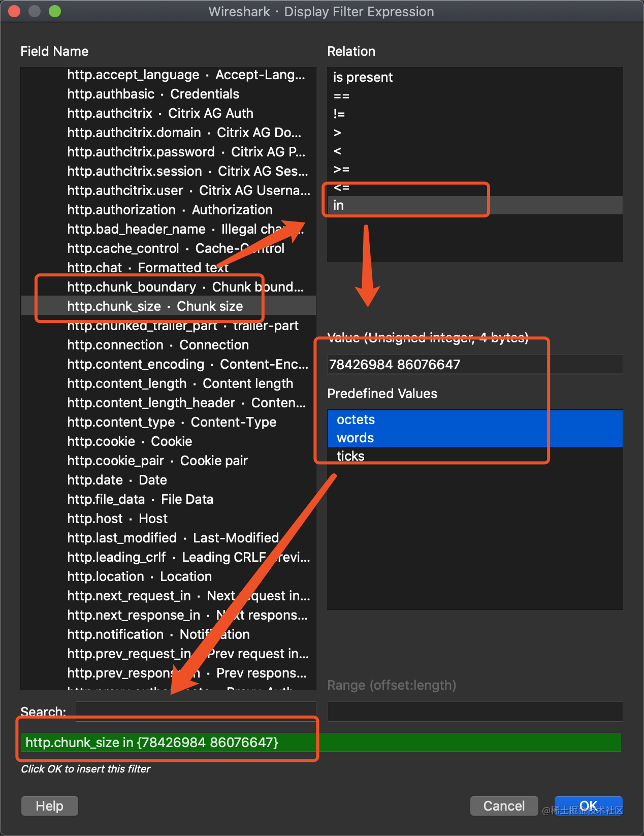The image size is (644, 836).
Task: Select http.next_request_in field row
Action: pyautogui.click(x=168, y=596)
